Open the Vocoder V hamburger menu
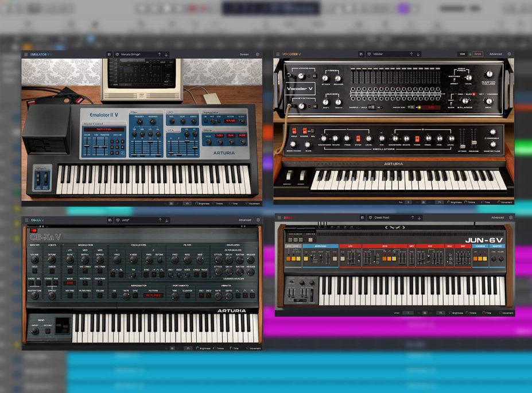 point(278,55)
